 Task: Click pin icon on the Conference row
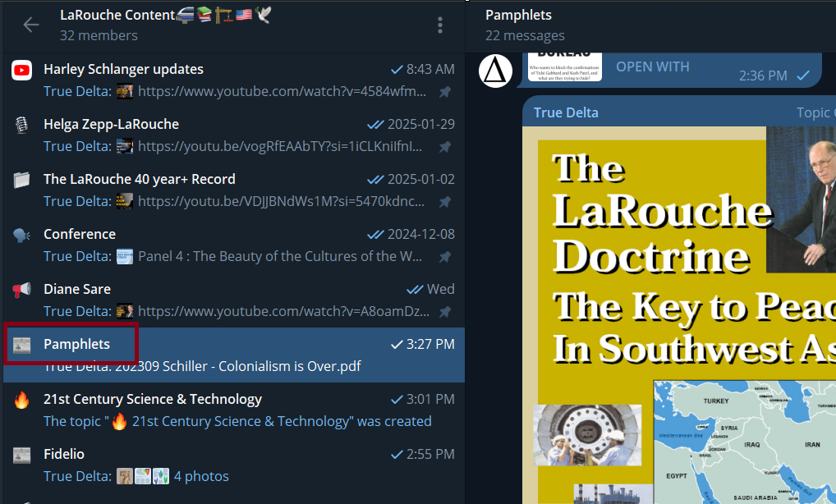444,257
